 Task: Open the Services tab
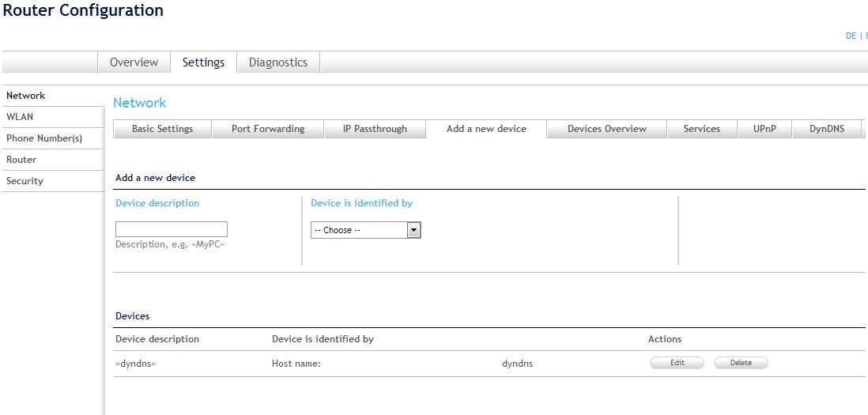coord(702,129)
